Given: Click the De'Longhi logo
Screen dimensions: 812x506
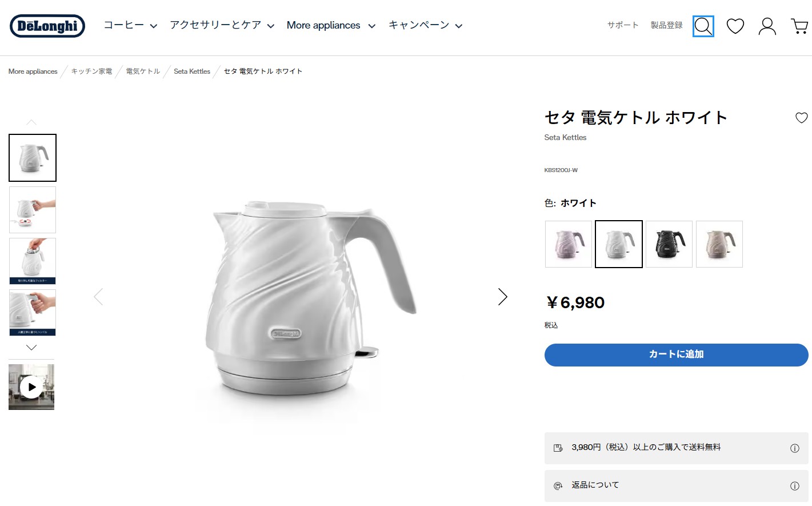Looking at the screenshot, I should tap(47, 26).
